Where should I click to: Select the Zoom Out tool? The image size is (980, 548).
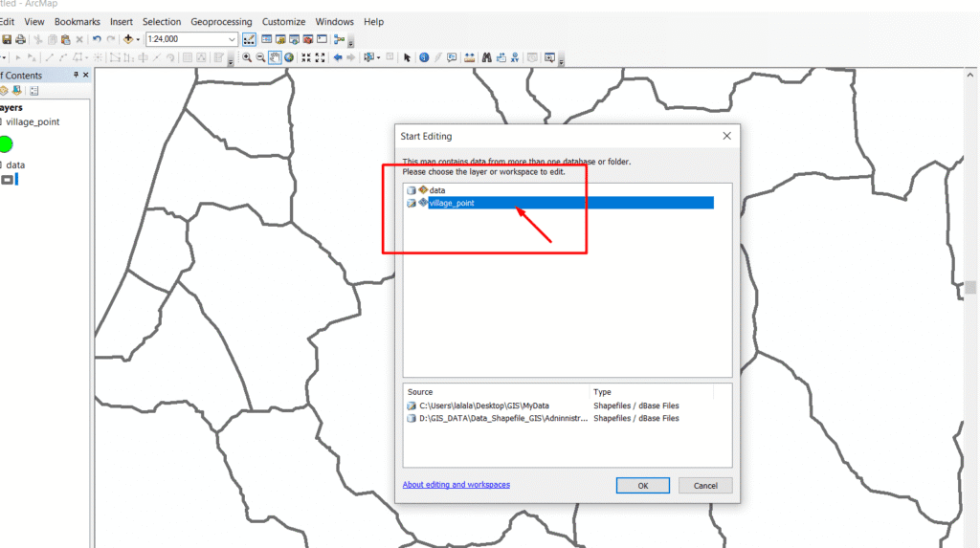pos(260,57)
